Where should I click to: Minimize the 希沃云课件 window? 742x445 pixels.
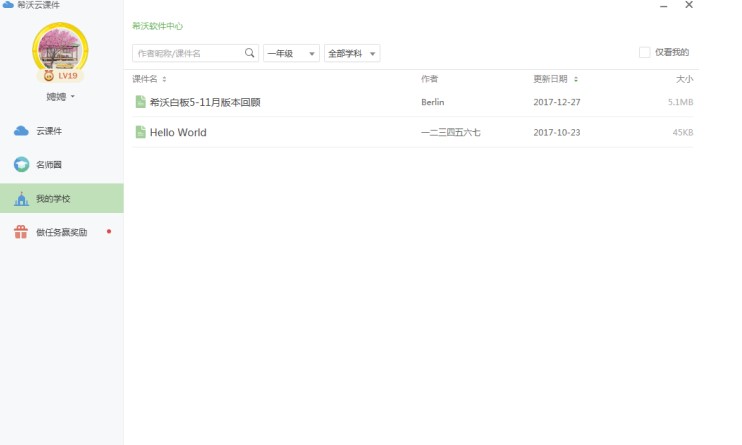[663, 6]
